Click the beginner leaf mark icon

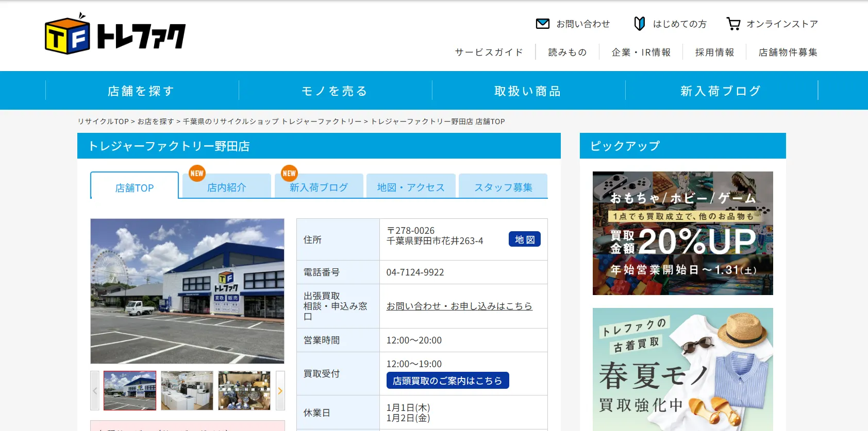[x=639, y=24]
